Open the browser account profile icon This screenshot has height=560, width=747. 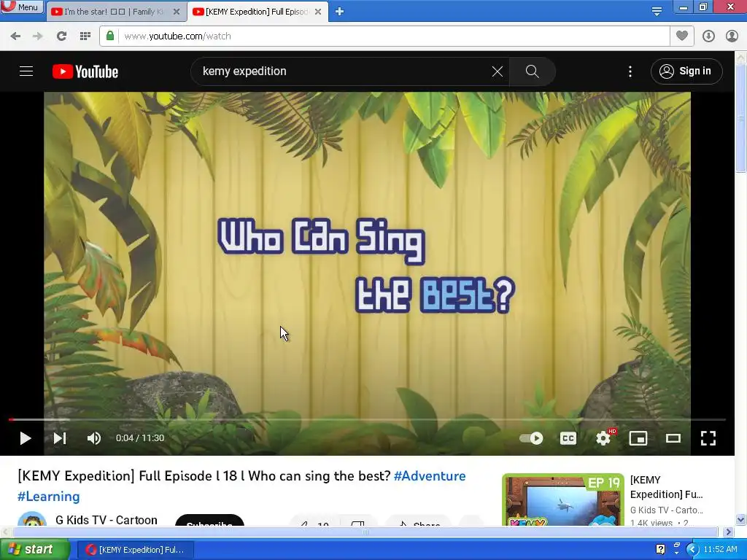[732, 36]
